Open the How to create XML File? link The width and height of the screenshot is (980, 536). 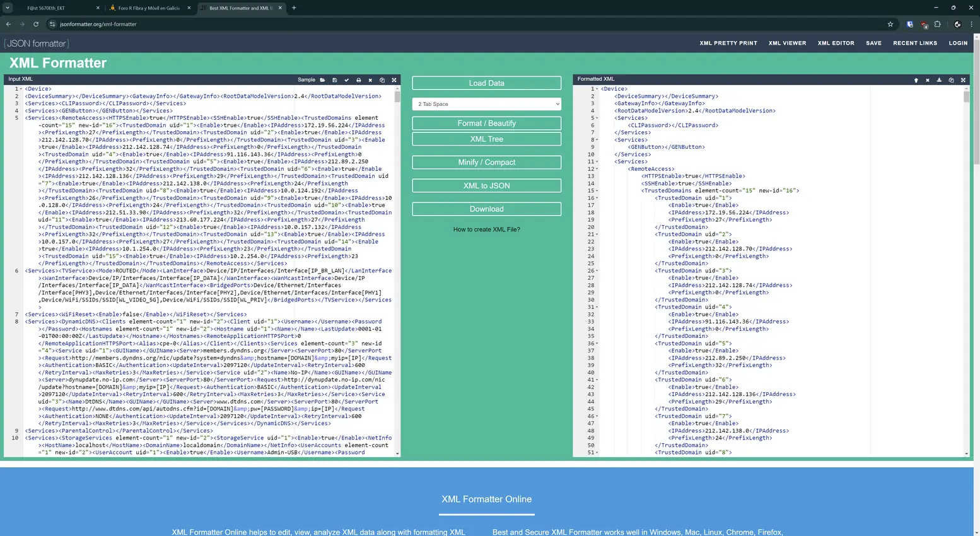click(x=486, y=230)
